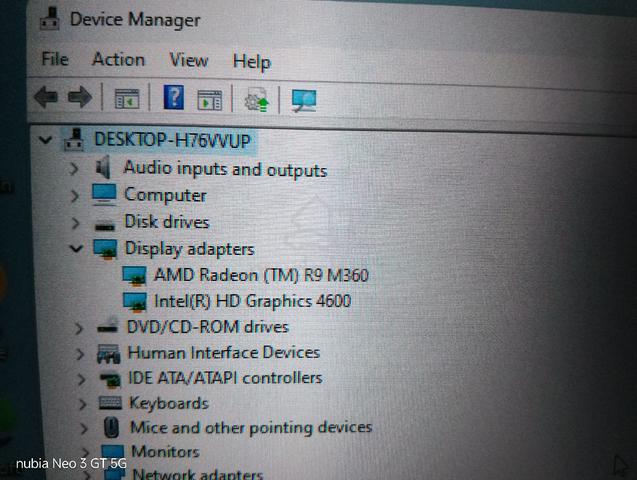Click the Device Manager title bar icon
The image size is (637, 480).
point(50,19)
